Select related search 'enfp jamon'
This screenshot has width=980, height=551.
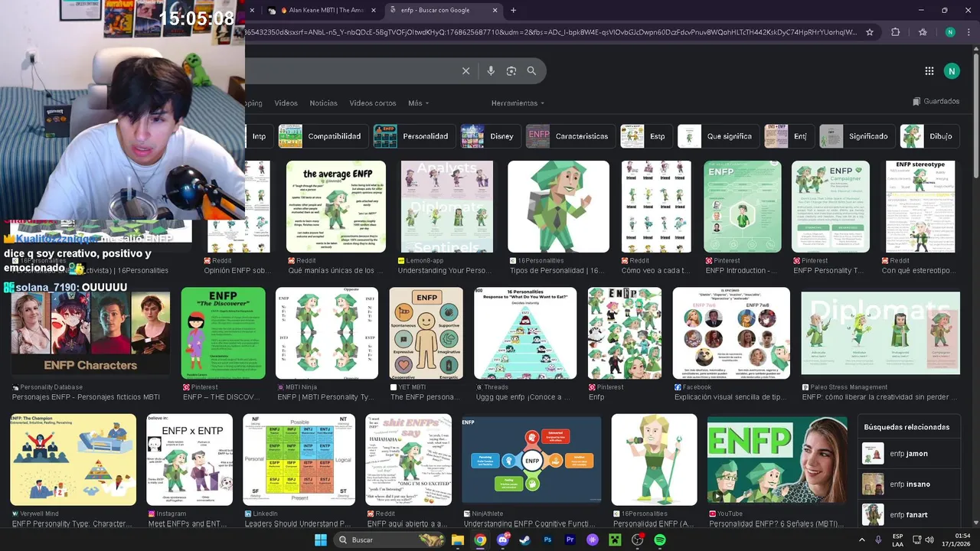909,454
